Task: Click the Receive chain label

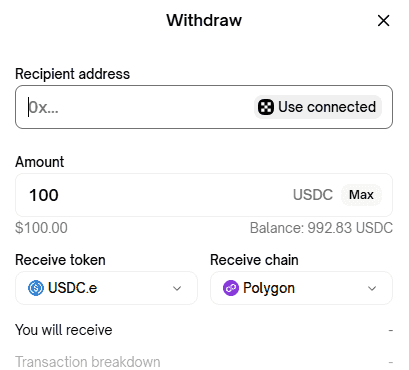Action: 254,260
